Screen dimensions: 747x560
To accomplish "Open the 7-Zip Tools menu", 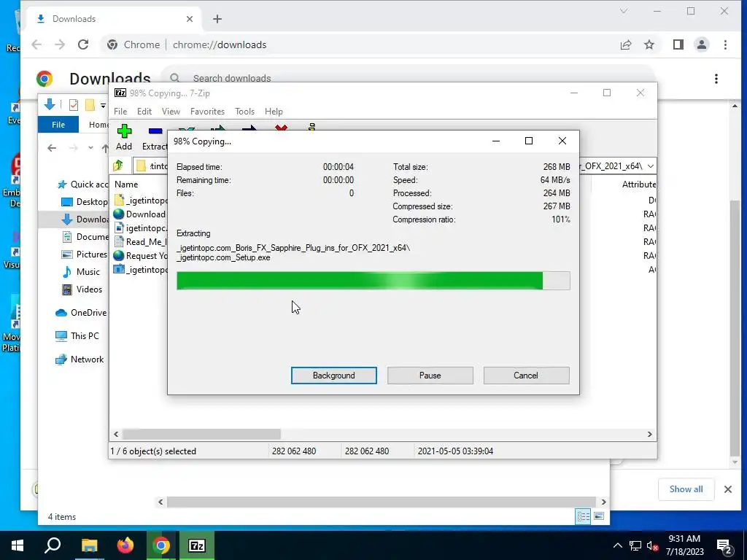I will [244, 112].
